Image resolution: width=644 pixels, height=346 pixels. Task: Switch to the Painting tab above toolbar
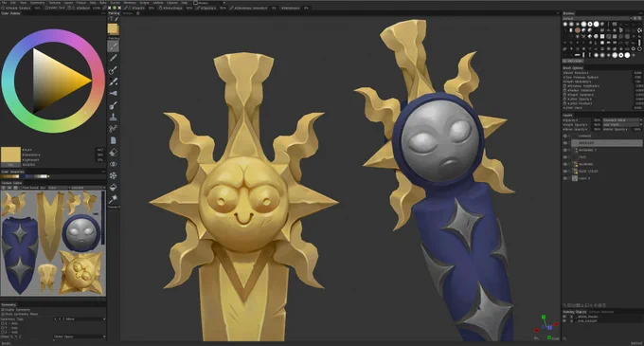pos(114,13)
